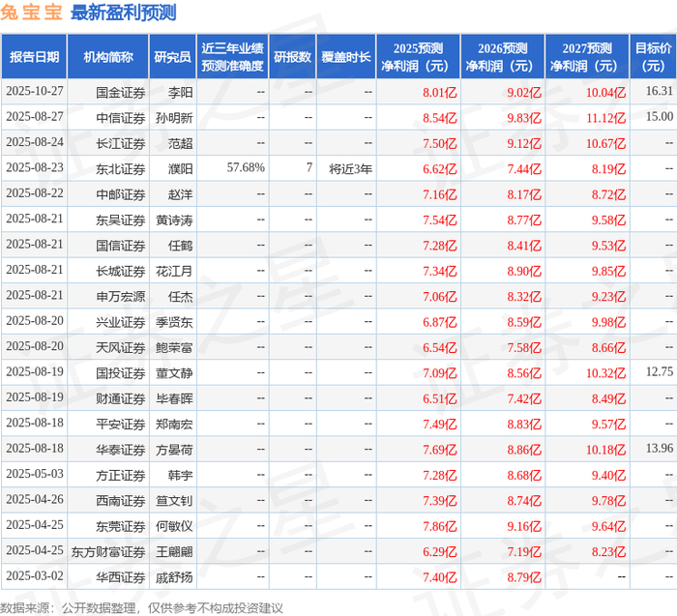
Task: Click 2027 profit forecast 11.12亿
Action: coord(605,118)
